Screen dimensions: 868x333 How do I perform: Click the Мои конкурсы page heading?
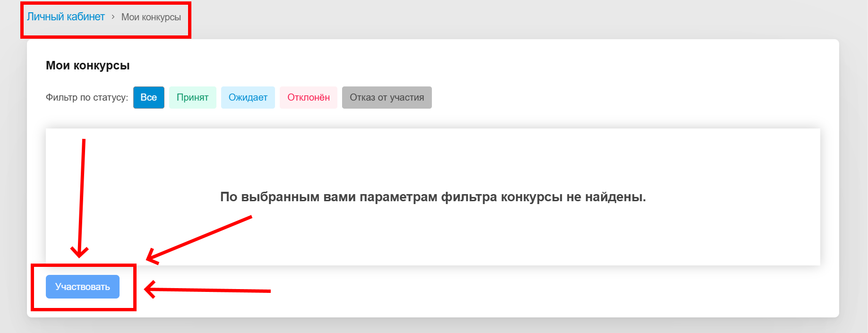pyautogui.click(x=87, y=66)
